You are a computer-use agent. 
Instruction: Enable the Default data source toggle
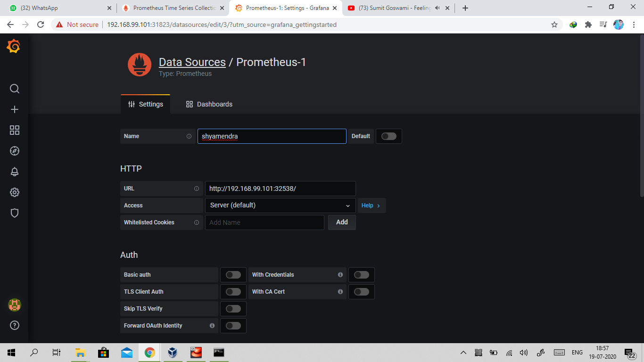tap(388, 136)
